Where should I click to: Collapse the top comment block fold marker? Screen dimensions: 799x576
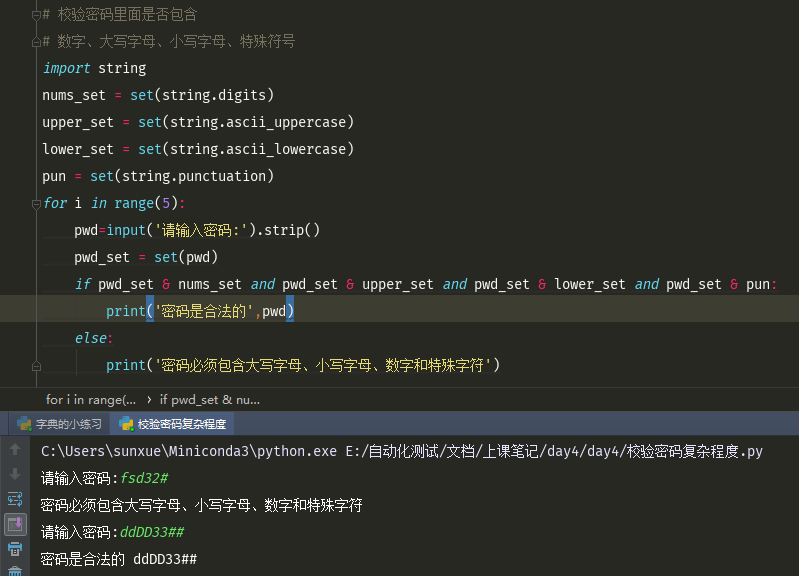[x=35, y=15]
